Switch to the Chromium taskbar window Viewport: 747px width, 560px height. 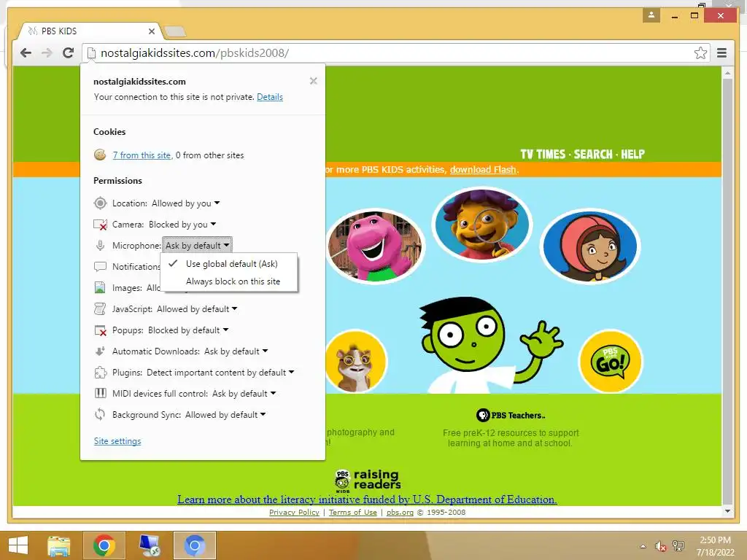coord(194,545)
